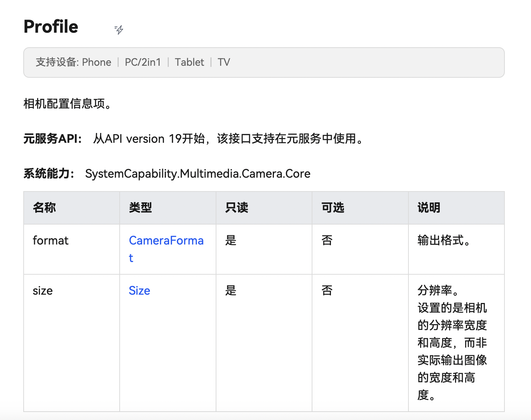Open the CameraFormat type link
This screenshot has height=420, width=531.
point(166,241)
